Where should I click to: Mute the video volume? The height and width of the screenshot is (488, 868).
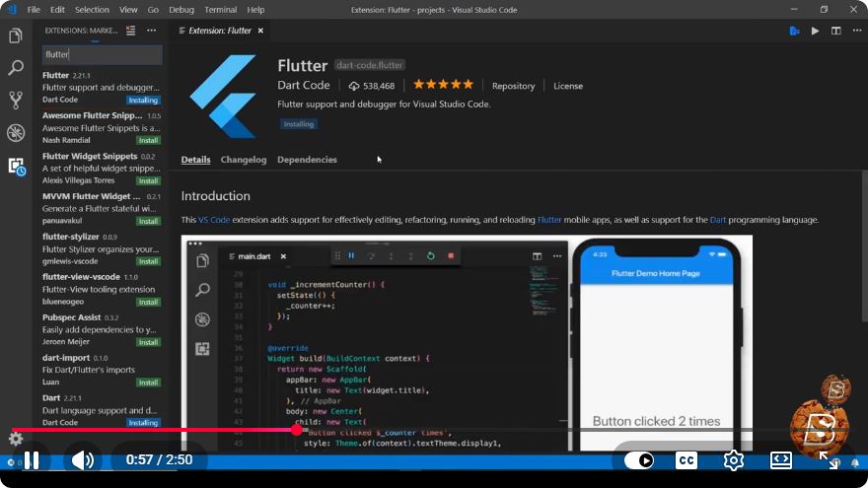(83, 460)
